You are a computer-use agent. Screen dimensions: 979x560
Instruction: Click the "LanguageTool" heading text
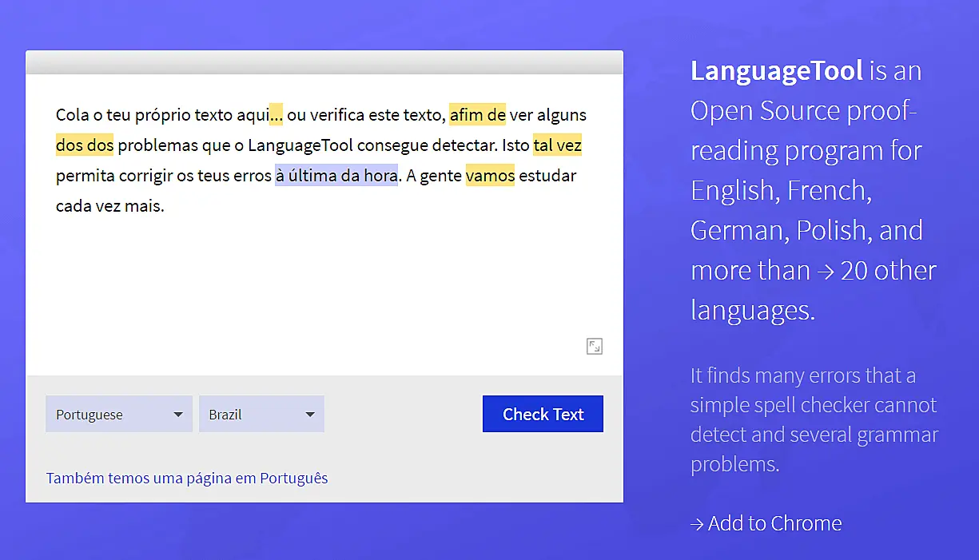pos(776,70)
